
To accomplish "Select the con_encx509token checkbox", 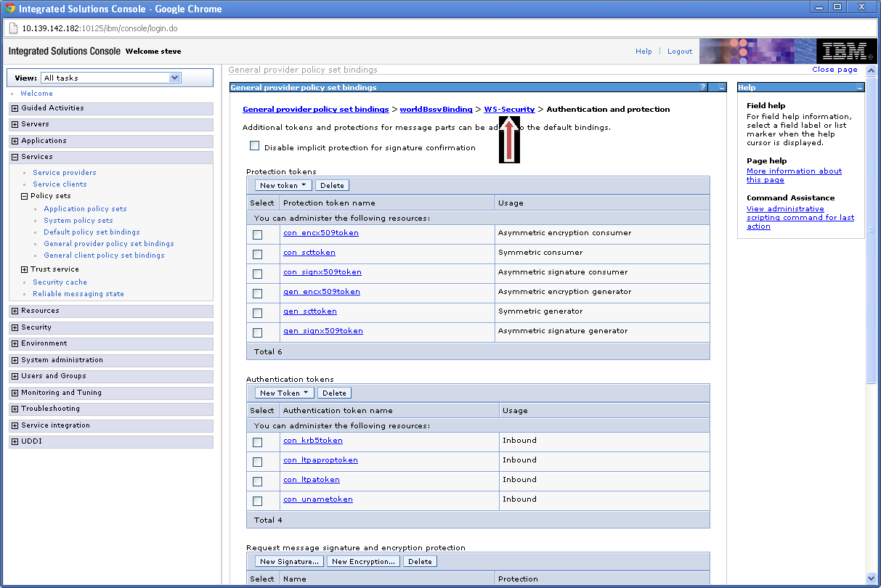I will pos(257,235).
